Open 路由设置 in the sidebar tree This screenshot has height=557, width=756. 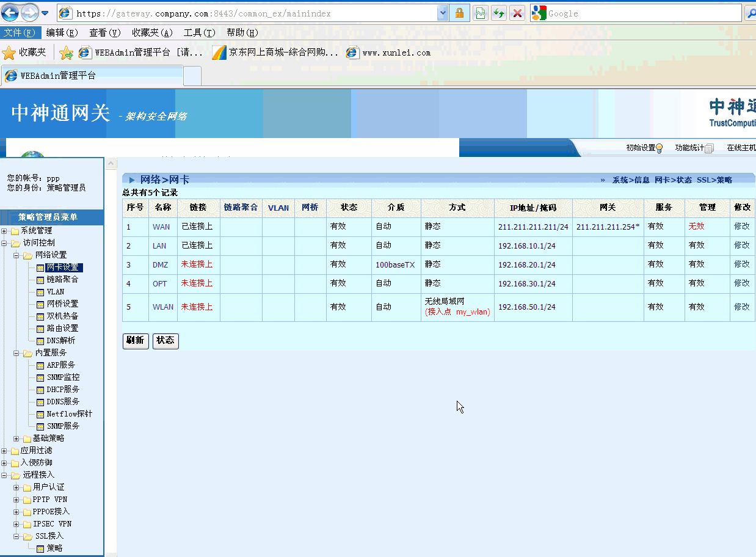tap(62, 329)
